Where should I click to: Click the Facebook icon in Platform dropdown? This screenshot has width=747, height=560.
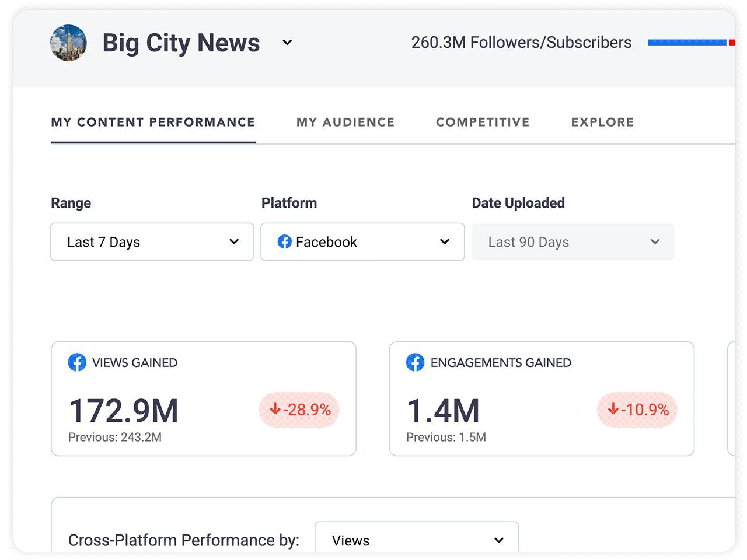click(285, 242)
